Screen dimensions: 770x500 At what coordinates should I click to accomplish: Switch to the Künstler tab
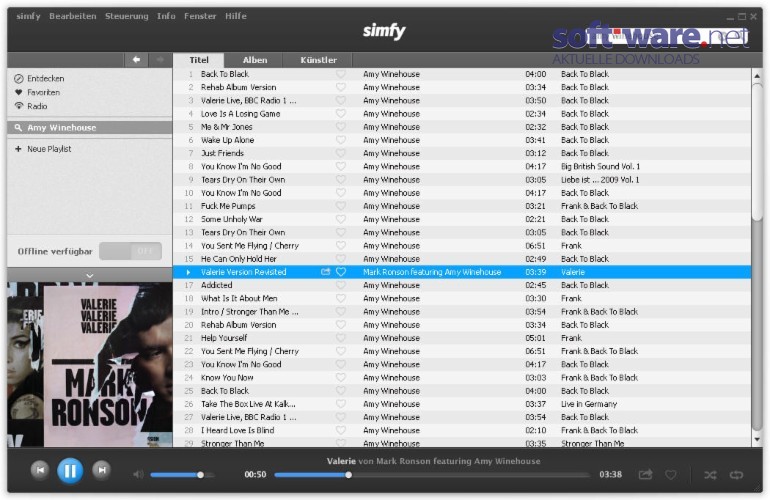(x=318, y=60)
